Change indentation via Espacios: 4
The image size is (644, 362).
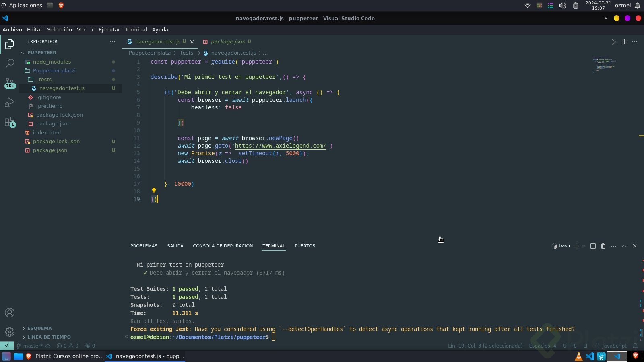tap(543, 346)
